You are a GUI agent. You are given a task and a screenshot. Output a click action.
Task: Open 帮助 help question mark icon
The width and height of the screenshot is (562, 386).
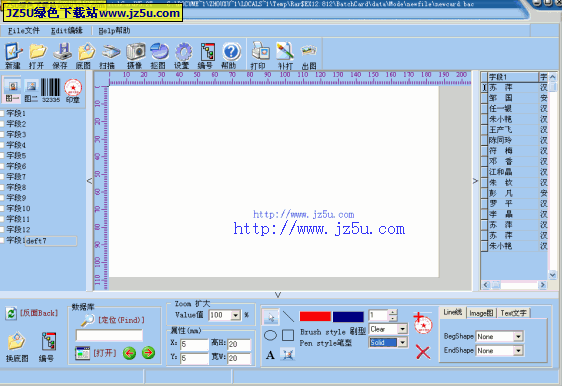230,55
